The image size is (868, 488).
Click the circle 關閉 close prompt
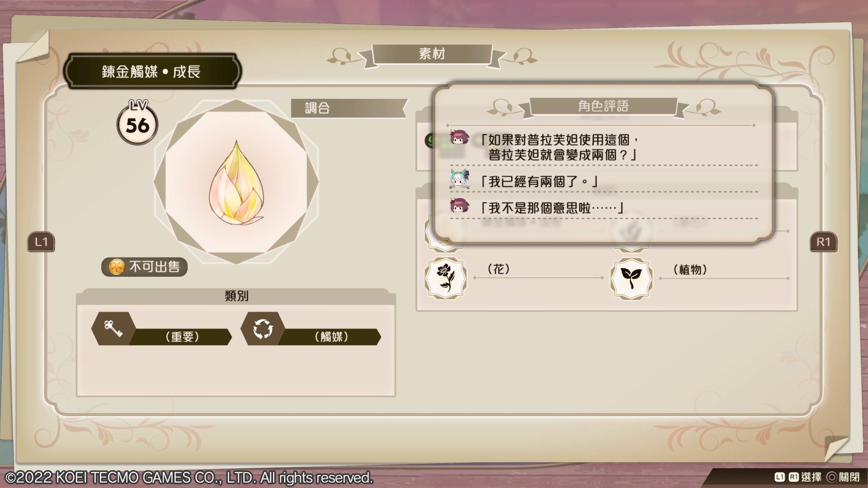click(x=843, y=477)
